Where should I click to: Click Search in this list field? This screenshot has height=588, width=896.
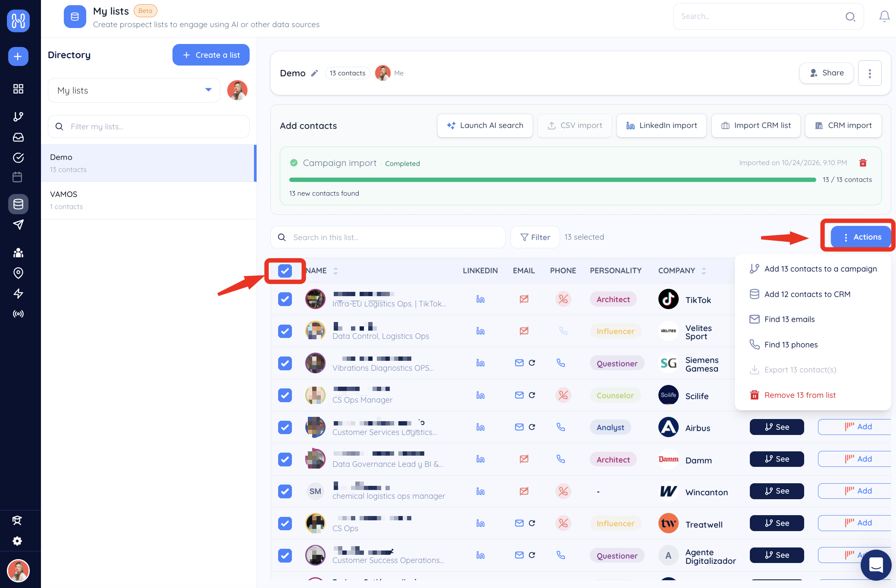click(388, 237)
